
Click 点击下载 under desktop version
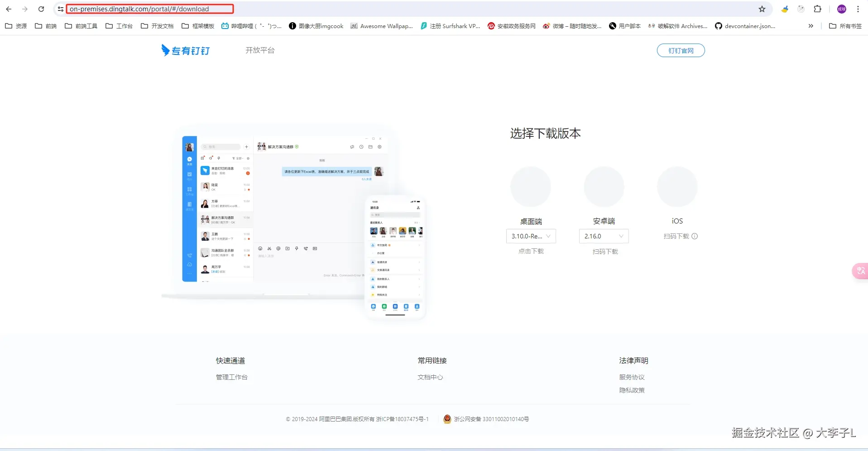(x=531, y=251)
